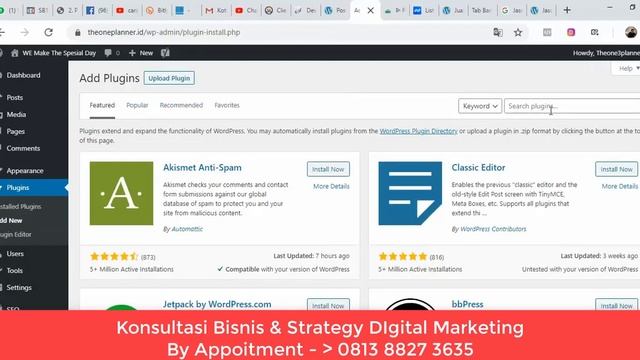The image size is (640, 360).
Task: Open the bbPress title link
Action: (467, 304)
